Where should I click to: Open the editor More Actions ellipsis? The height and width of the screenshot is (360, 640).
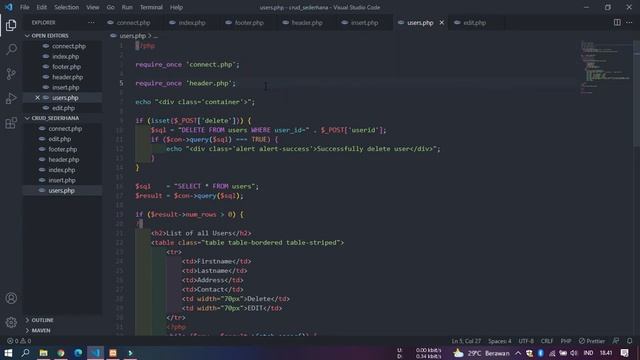click(x=629, y=22)
